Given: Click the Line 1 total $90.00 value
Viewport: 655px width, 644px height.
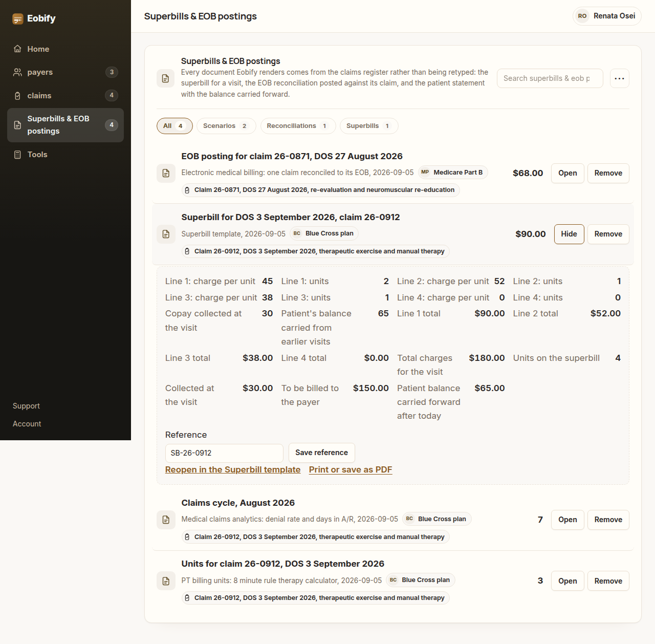Looking at the screenshot, I should pos(490,313).
